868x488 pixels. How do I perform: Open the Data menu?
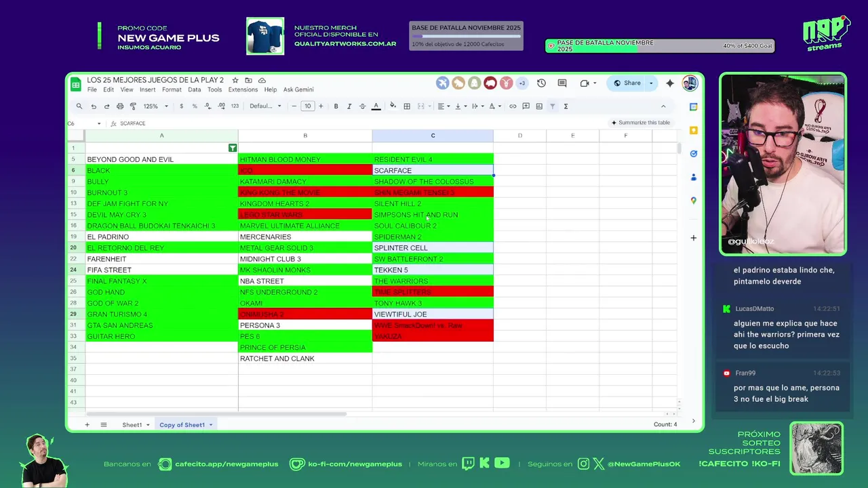tap(195, 89)
